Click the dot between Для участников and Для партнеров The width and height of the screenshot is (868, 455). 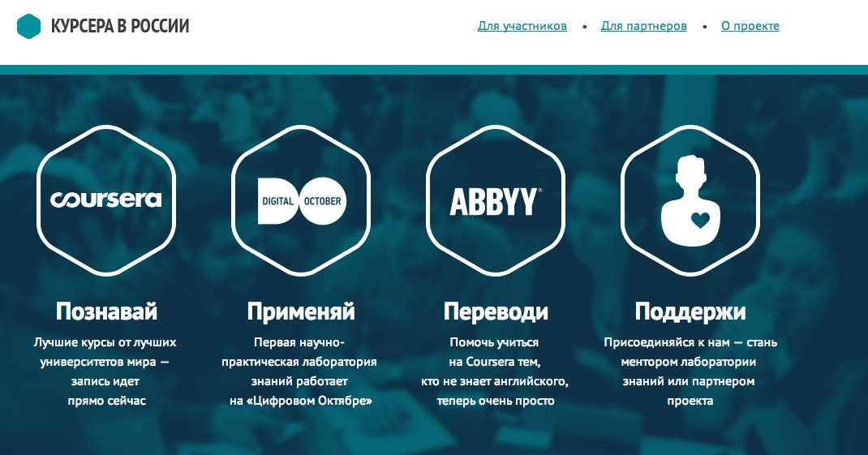tap(584, 27)
